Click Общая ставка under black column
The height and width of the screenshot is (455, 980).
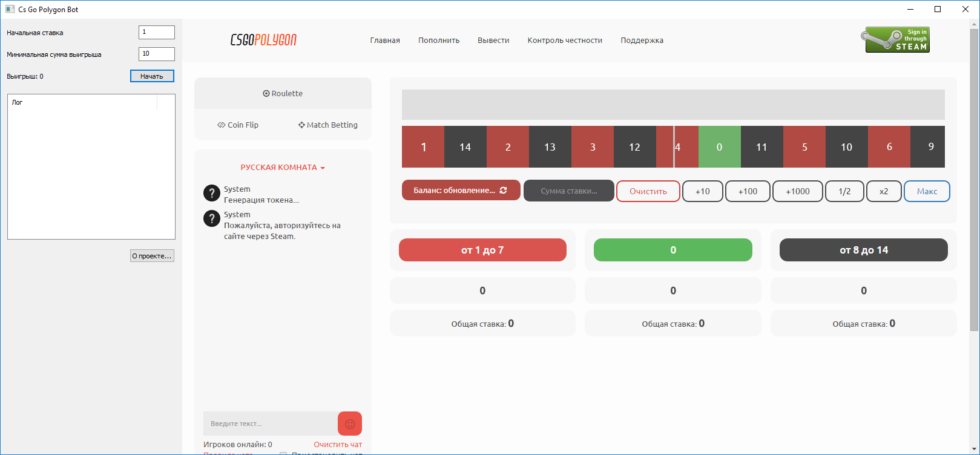point(864,323)
